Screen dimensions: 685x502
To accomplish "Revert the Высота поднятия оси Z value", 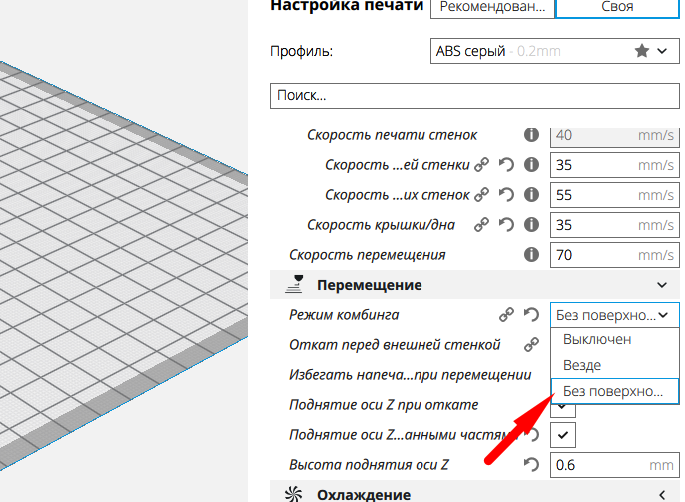I will coord(531,465).
